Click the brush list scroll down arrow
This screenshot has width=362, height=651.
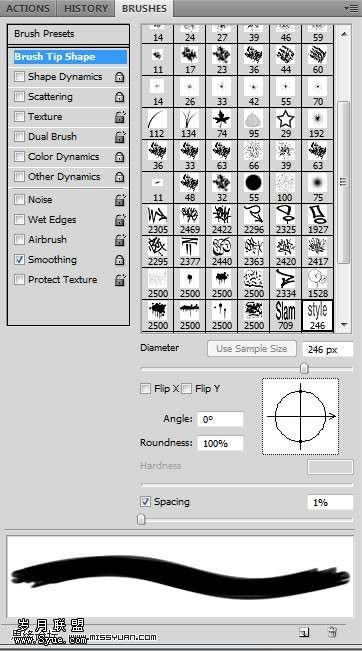tap(344, 324)
